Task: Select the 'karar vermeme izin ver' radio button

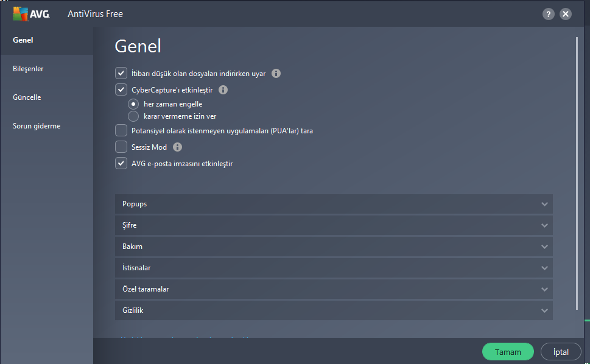Action: click(133, 116)
